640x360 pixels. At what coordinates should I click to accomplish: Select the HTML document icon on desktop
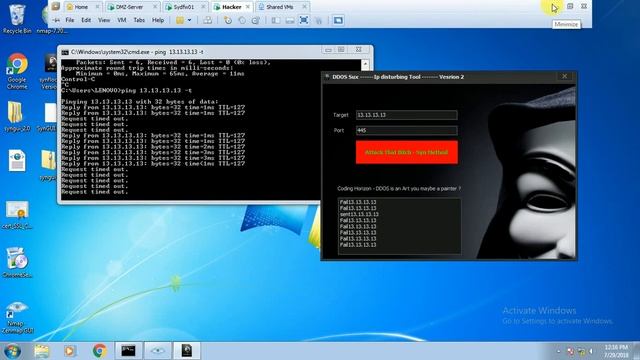coord(17,160)
